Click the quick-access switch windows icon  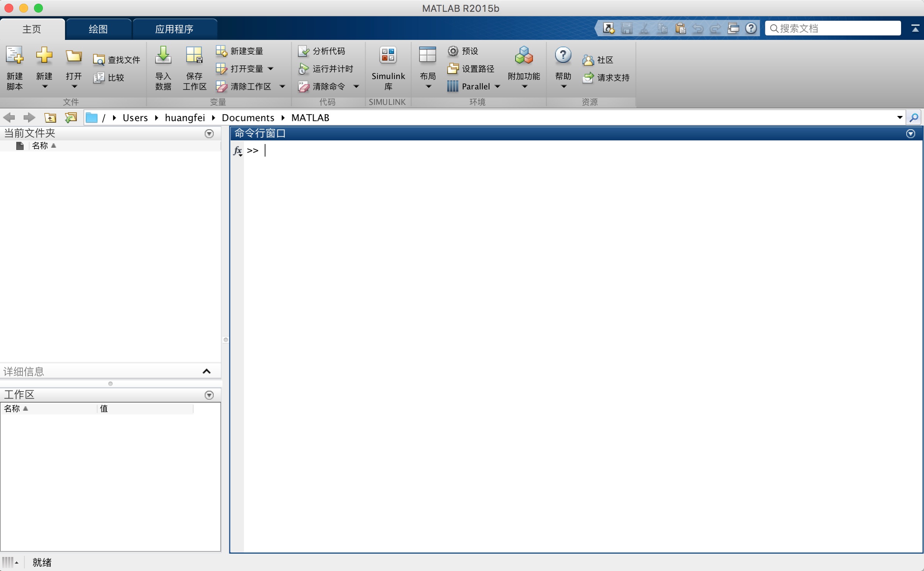click(733, 28)
